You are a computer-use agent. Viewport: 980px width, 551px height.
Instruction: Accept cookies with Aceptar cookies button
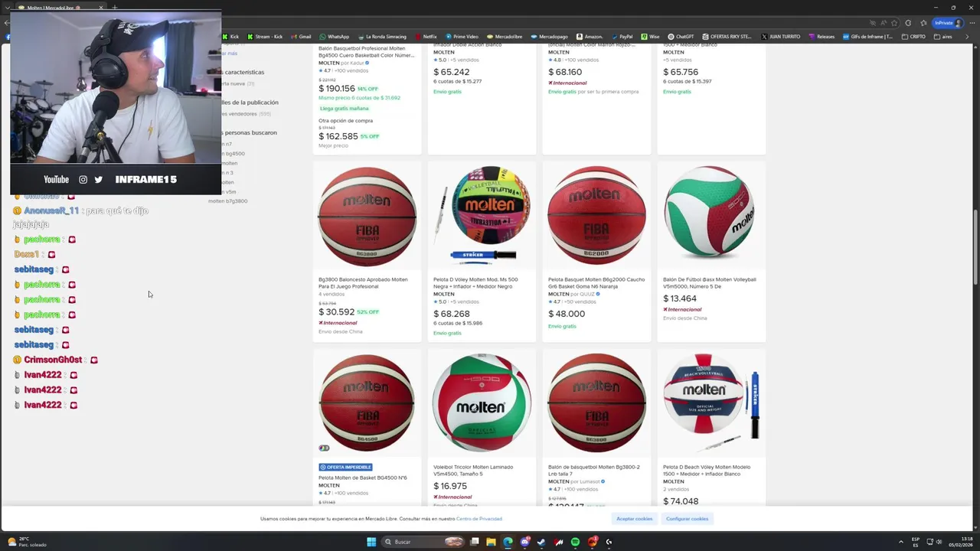[635, 519]
